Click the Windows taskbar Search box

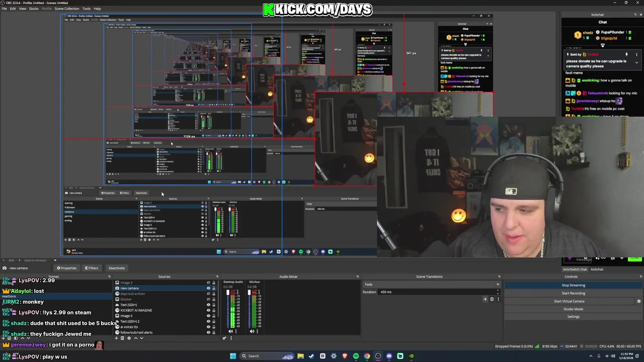pyautogui.click(x=266, y=356)
